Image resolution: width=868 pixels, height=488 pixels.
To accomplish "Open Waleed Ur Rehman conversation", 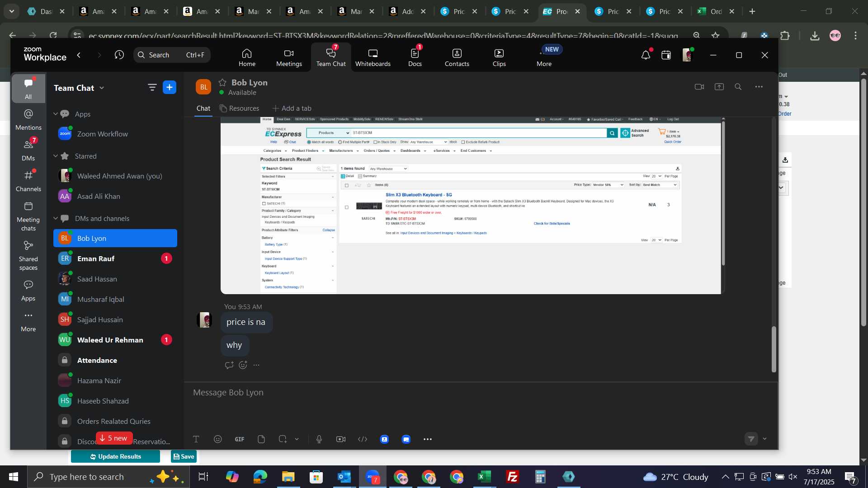I will point(115,340).
